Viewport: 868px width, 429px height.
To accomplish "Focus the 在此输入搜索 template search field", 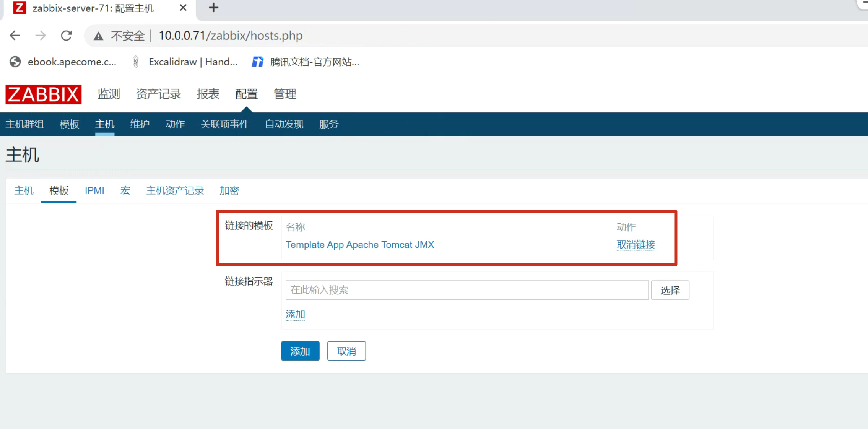I will [467, 290].
